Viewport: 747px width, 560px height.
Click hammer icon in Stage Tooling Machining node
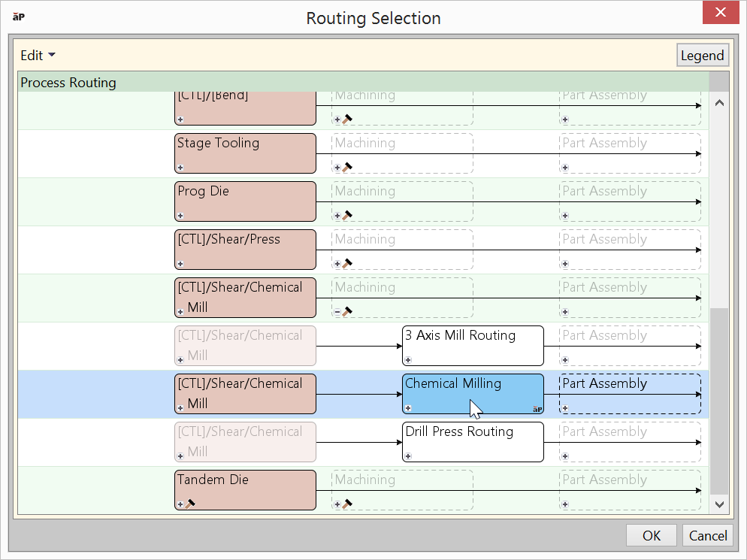(x=347, y=167)
